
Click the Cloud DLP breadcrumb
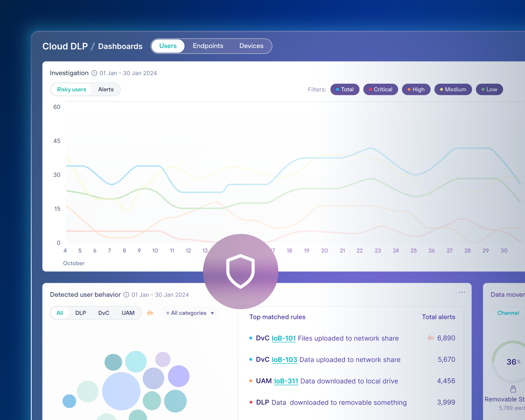[x=65, y=46]
